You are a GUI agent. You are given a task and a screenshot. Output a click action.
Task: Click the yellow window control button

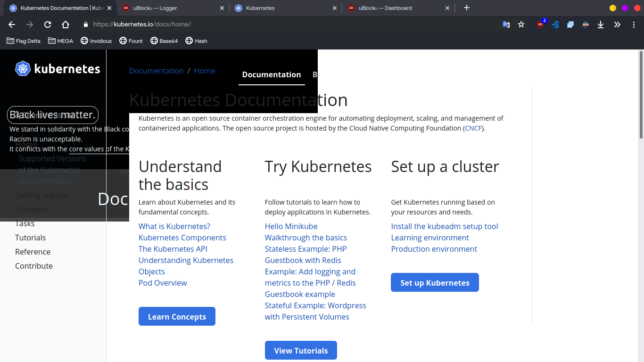[x=613, y=8]
